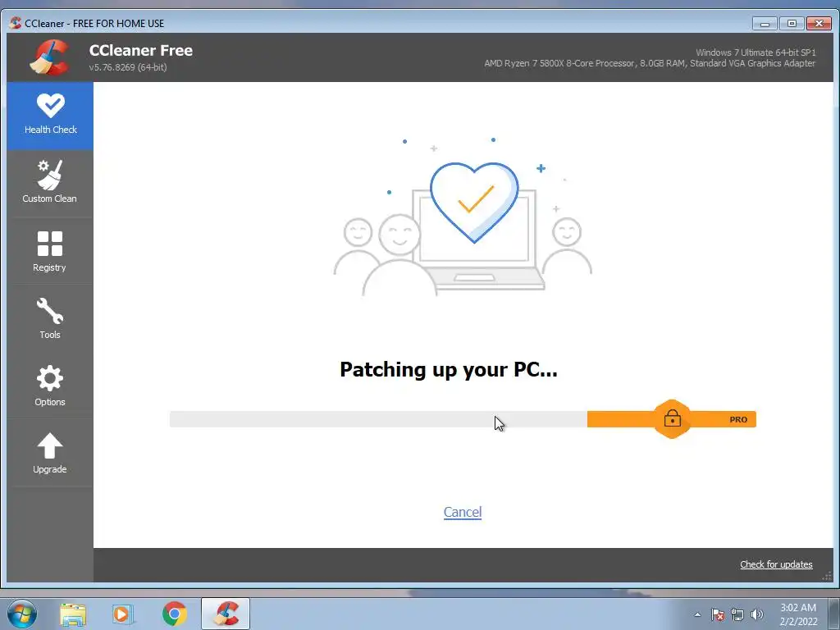Image resolution: width=840 pixels, height=630 pixels.
Task: Open network status tray icon
Action: (x=737, y=614)
